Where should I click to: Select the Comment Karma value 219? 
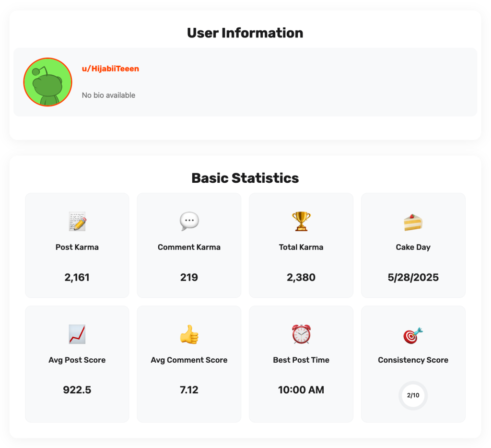pyautogui.click(x=189, y=277)
